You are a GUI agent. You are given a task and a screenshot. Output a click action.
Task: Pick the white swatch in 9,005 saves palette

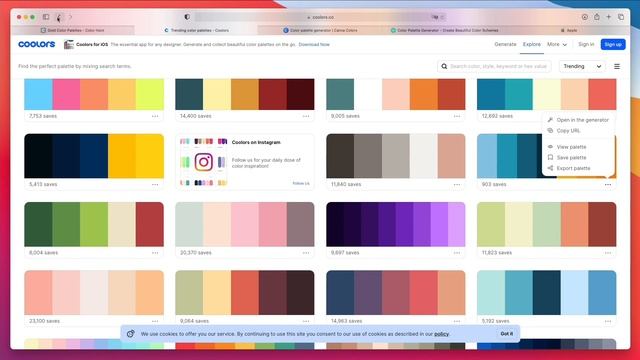click(x=368, y=94)
